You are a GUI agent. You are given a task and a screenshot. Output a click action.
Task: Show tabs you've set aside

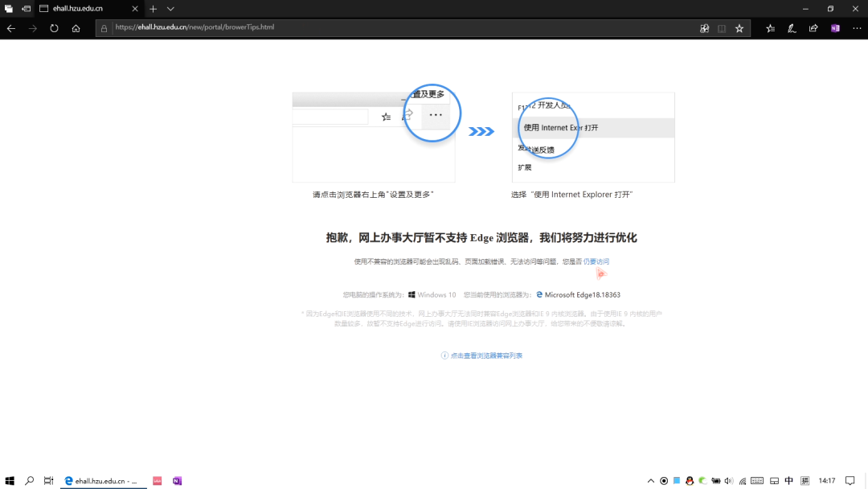coord(8,9)
